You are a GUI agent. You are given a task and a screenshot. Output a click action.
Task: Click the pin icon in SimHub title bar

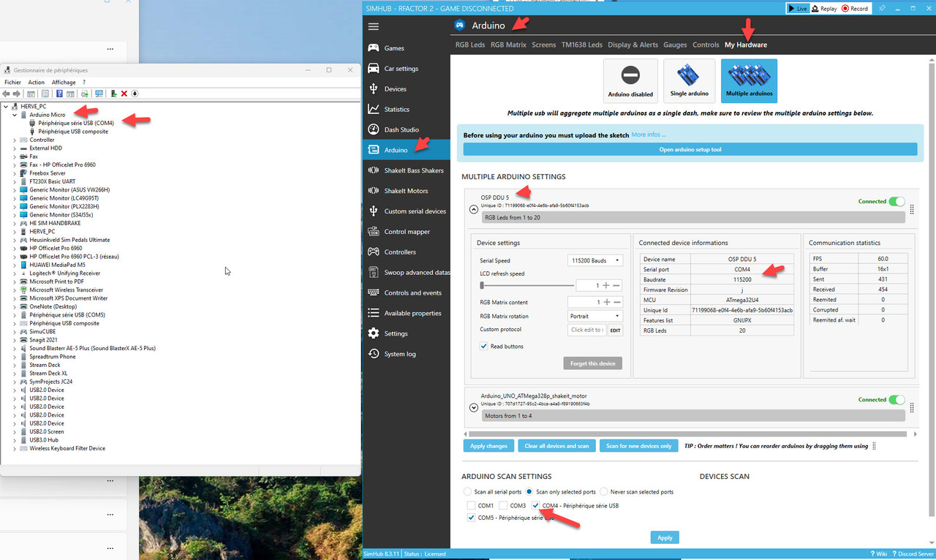tap(883, 8)
